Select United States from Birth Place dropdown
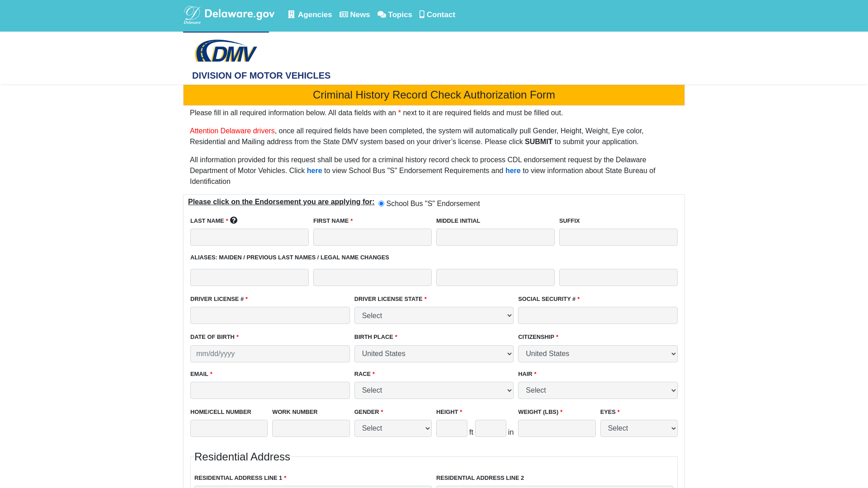 tap(434, 353)
